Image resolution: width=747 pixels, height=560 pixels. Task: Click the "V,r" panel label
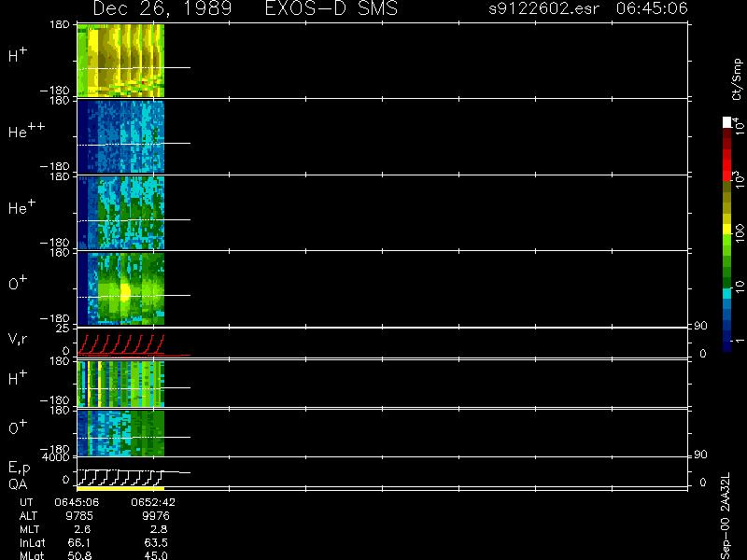18,339
